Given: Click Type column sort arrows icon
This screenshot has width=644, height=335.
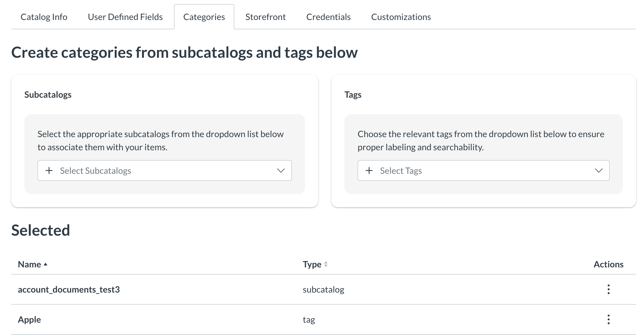Looking at the screenshot, I should click(x=326, y=264).
